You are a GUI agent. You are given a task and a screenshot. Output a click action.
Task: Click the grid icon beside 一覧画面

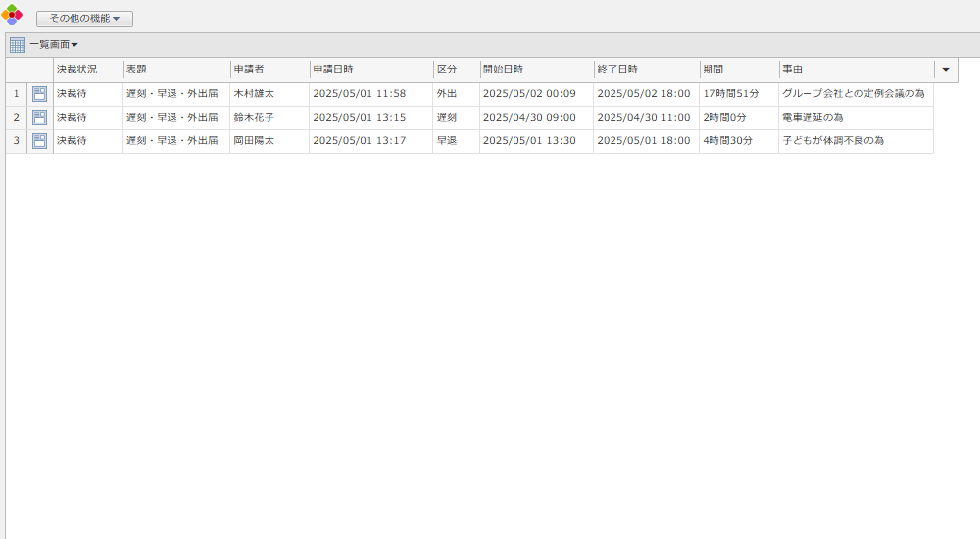point(18,45)
